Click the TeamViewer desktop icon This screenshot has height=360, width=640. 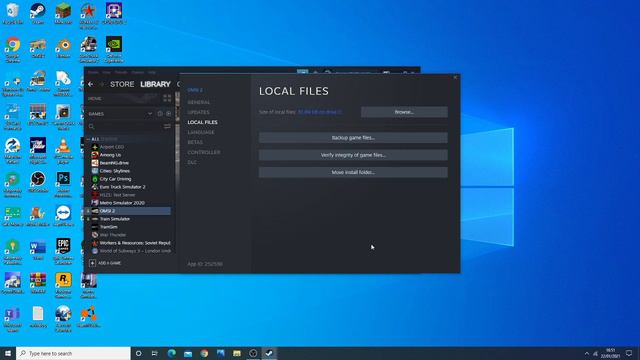pos(63,216)
